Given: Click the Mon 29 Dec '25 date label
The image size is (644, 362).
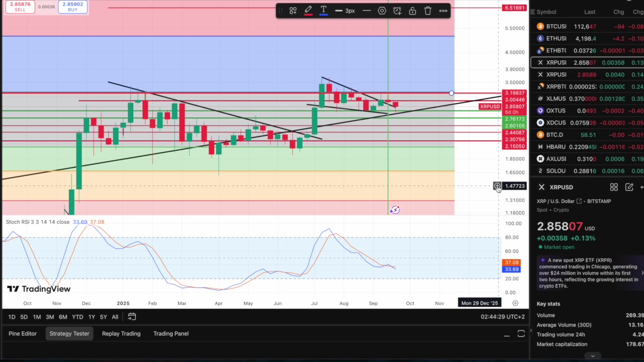Looking at the screenshot, I should point(479,303).
